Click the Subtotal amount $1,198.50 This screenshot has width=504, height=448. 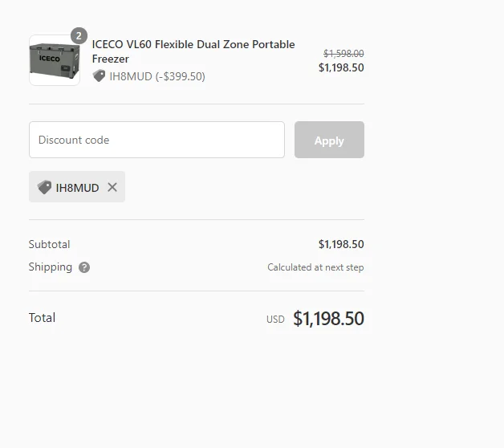tap(341, 244)
